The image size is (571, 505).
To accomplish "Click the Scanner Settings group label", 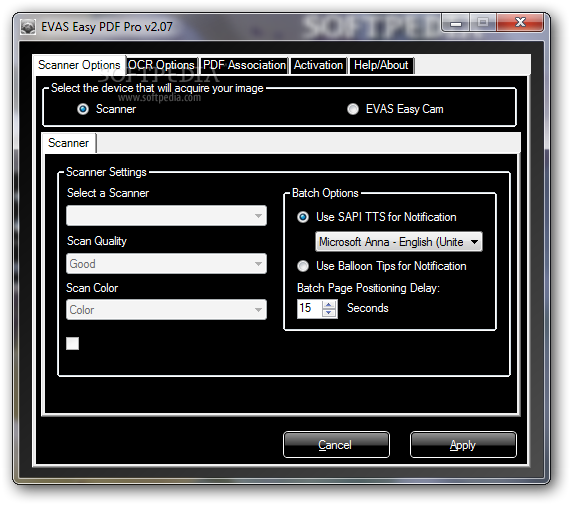I will [x=106, y=172].
